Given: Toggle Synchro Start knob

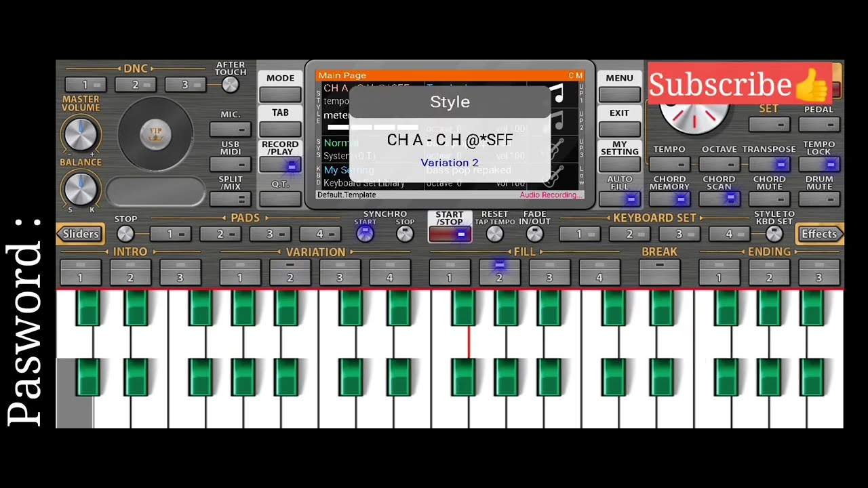Looking at the screenshot, I should 365,234.
